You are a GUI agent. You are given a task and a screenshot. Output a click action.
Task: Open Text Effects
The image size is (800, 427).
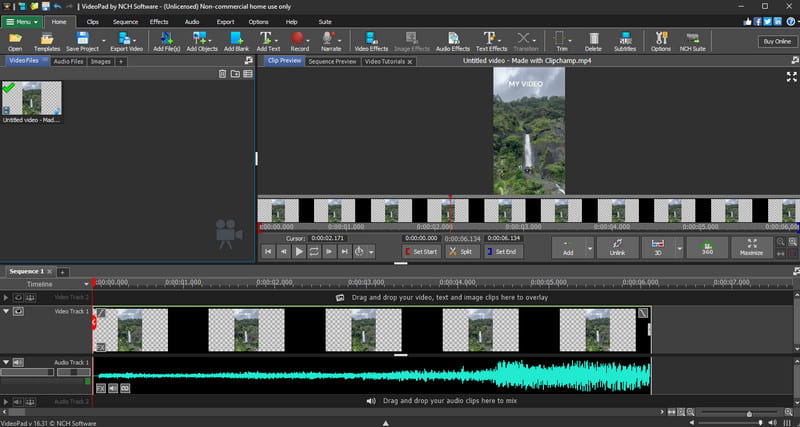click(x=490, y=42)
